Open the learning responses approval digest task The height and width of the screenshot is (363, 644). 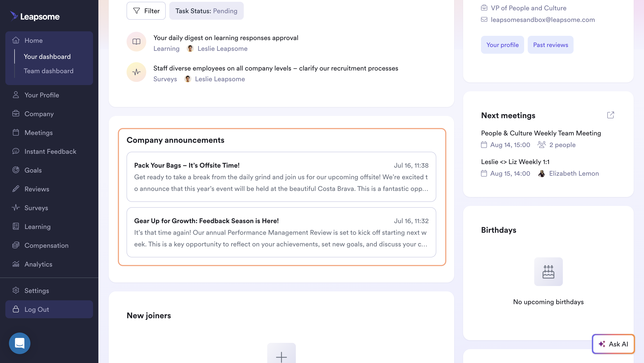[226, 38]
